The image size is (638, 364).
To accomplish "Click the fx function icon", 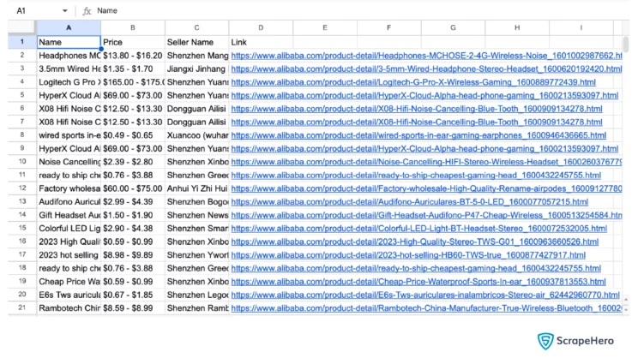I will coord(87,11).
